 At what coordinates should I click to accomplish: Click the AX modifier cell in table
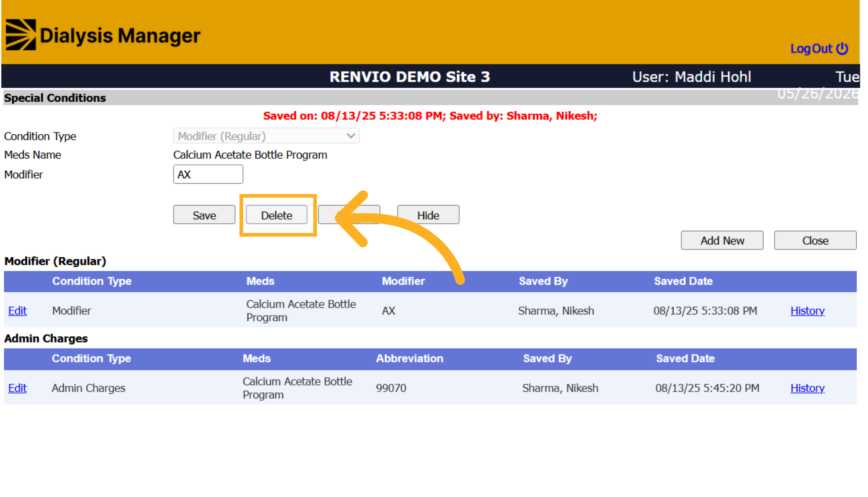pos(389,311)
